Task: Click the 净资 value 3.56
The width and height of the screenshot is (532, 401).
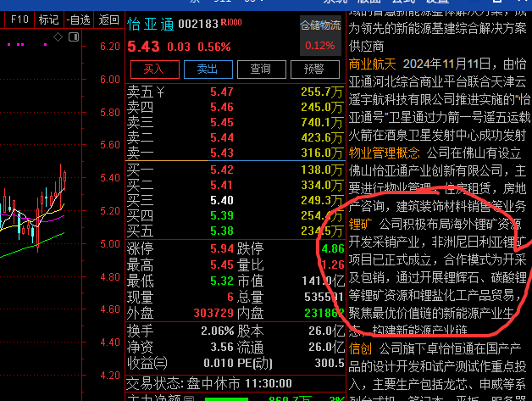Action: coord(222,347)
